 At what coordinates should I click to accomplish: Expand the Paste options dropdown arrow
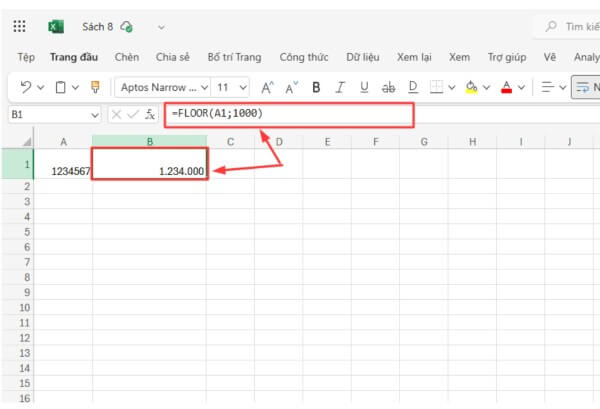point(75,88)
